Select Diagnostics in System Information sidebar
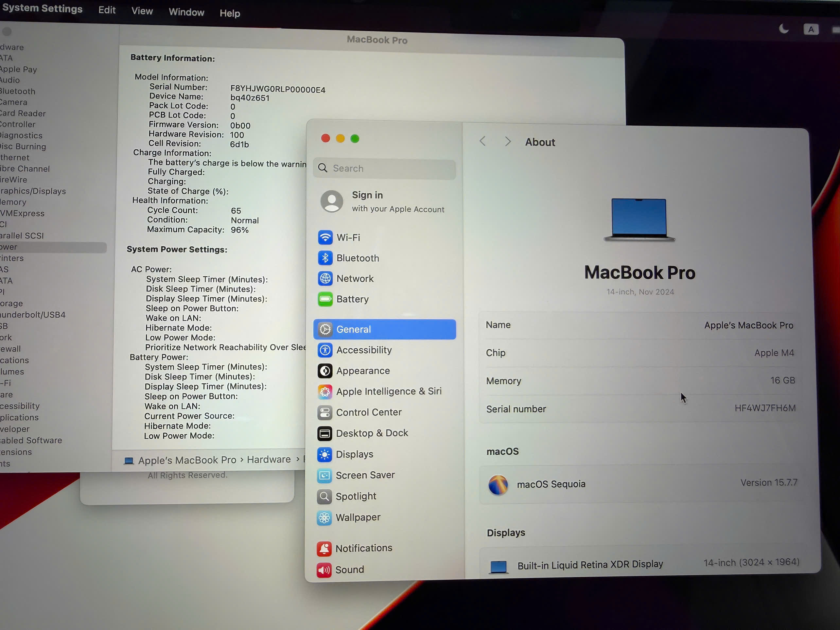Viewport: 840px width, 630px height. (21, 135)
